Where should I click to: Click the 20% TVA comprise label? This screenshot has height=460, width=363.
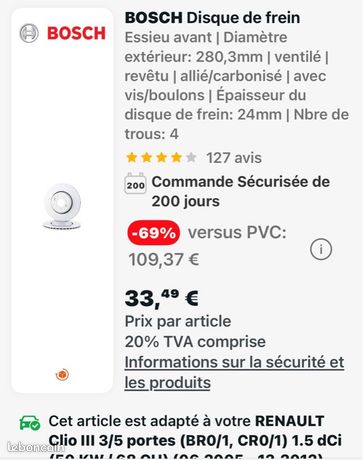click(x=195, y=342)
